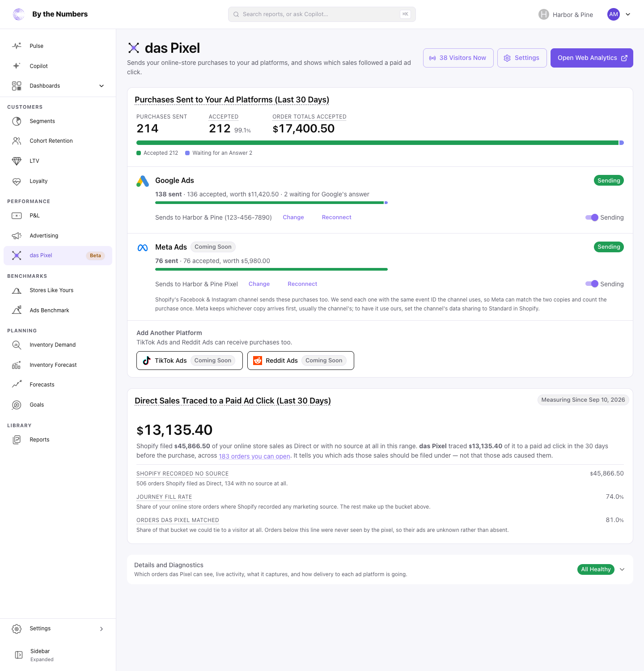Click the Copilot sparkle icon
The height and width of the screenshot is (671, 644).
[x=17, y=66]
